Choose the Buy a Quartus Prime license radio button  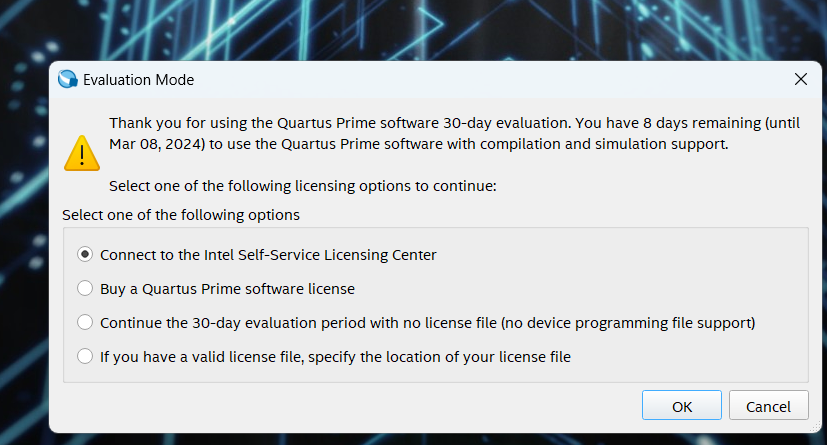[x=85, y=289]
